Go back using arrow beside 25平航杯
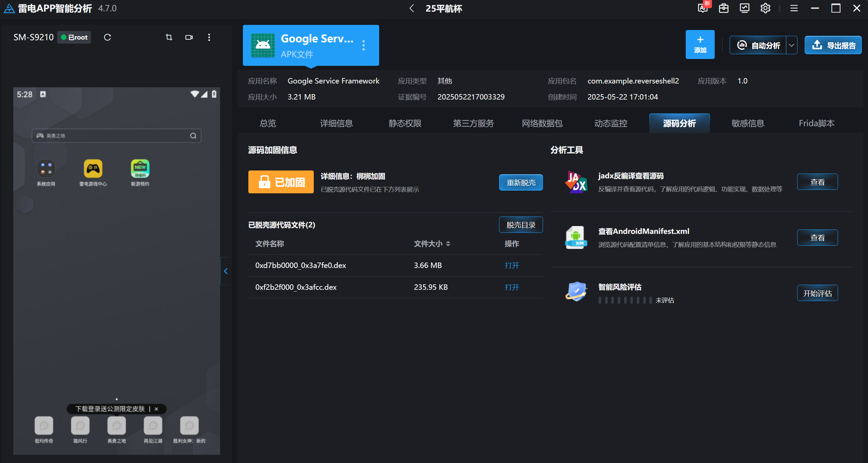Image resolution: width=868 pixels, height=463 pixels. 412,8
